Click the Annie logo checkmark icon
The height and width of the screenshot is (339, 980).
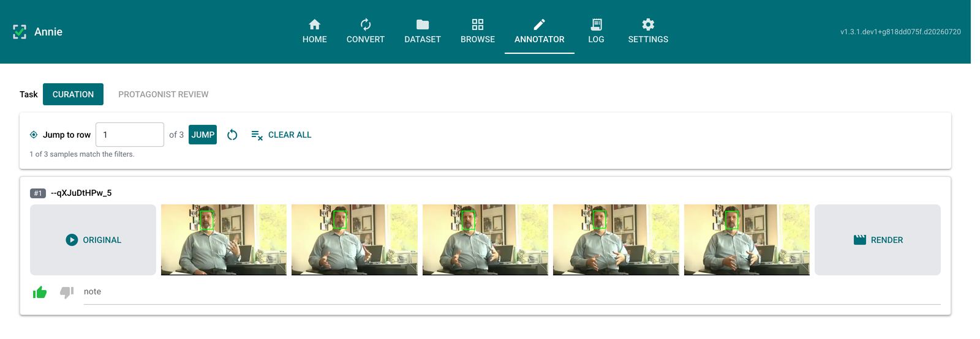[20, 32]
